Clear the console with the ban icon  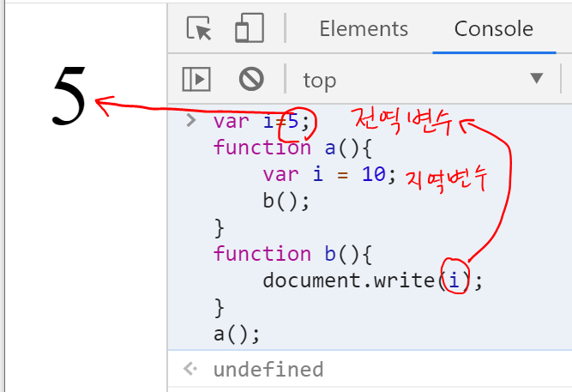point(251,79)
